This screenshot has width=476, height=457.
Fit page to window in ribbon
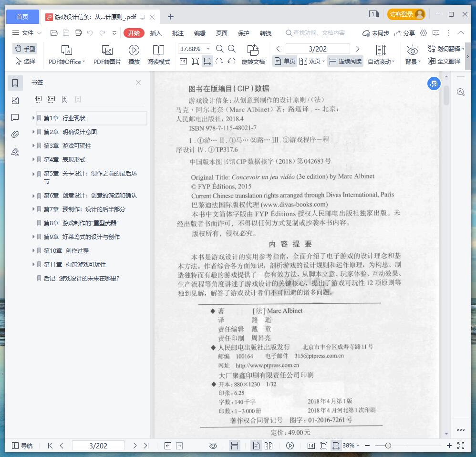click(x=196, y=62)
